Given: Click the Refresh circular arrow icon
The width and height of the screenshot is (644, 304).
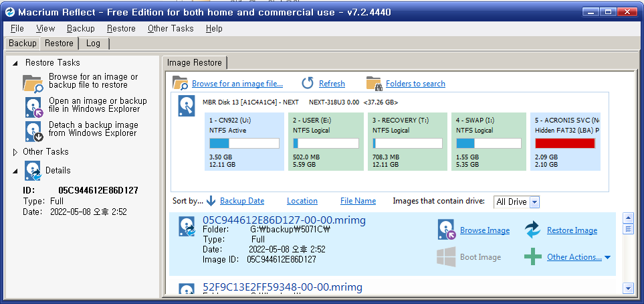Looking at the screenshot, I should pos(308,83).
